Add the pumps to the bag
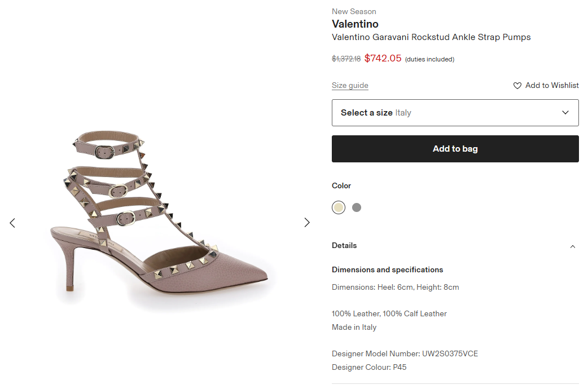The image size is (588, 389). [455, 149]
